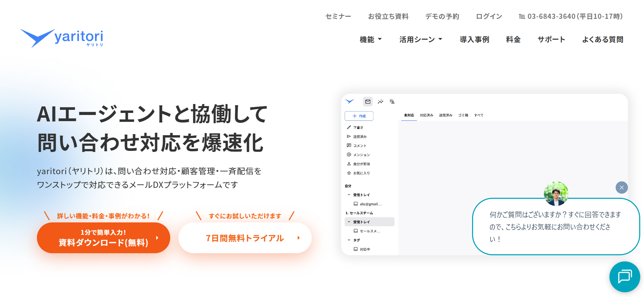Switch to the ゴミ箱 tab

click(x=463, y=115)
